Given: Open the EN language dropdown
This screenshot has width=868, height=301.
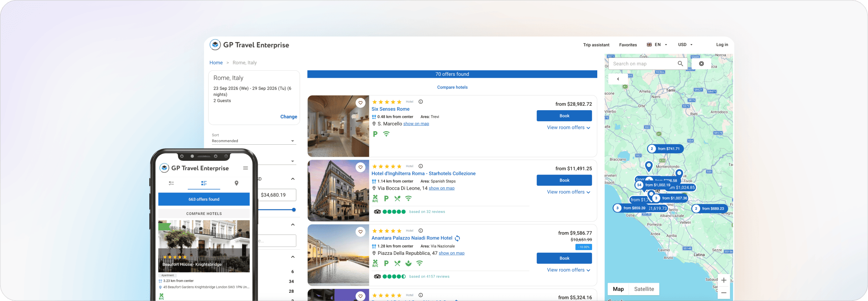Looking at the screenshot, I should tap(657, 45).
